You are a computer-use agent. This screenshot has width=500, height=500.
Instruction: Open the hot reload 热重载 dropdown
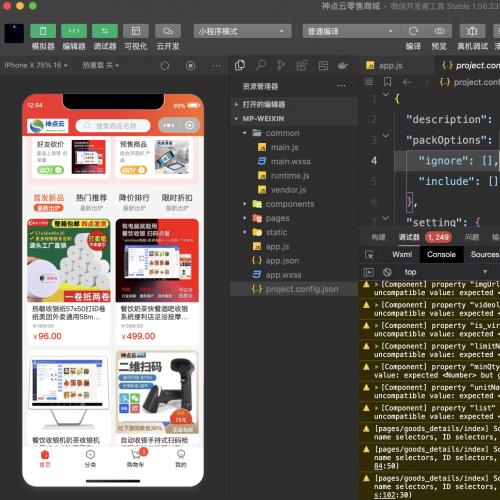point(101,65)
